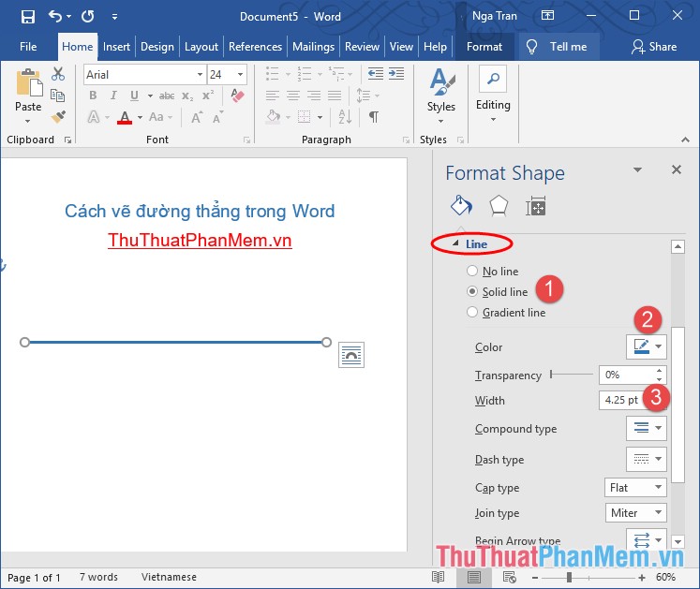Image resolution: width=700 pixels, height=589 pixels.
Task: Toggle Bold formatting
Action: click(x=93, y=95)
